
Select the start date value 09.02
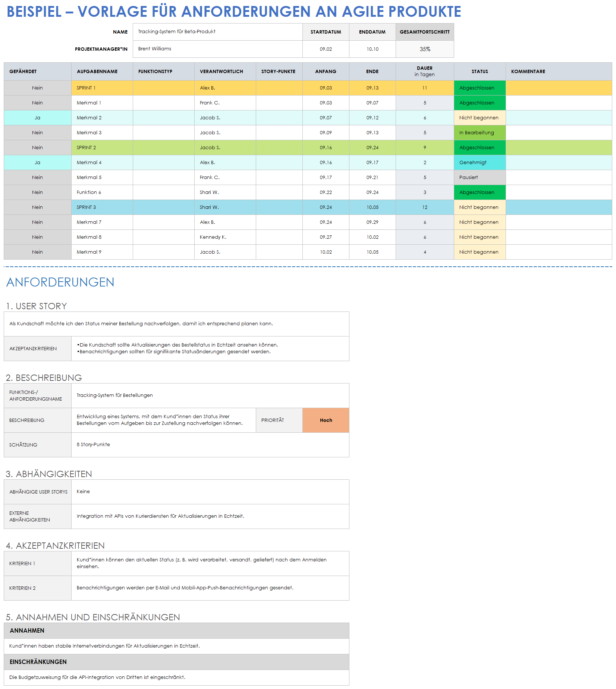[x=326, y=49]
